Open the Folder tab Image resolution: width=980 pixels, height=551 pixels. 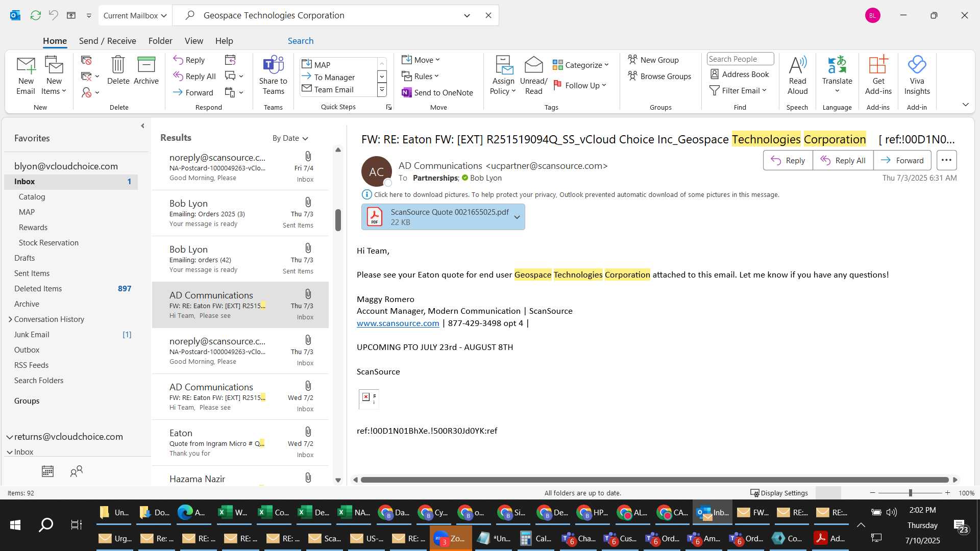pyautogui.click(x=160, y=41)
